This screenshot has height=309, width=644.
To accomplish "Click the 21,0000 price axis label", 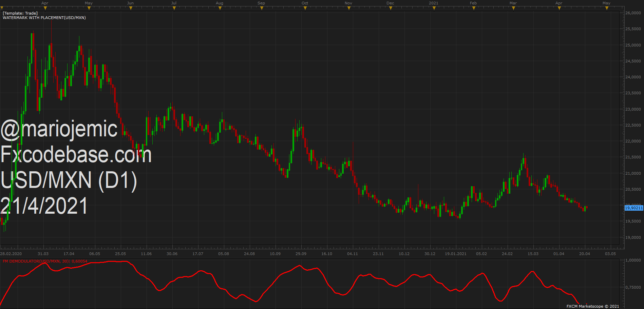I will pyautogui.click(x=633, y=173).
